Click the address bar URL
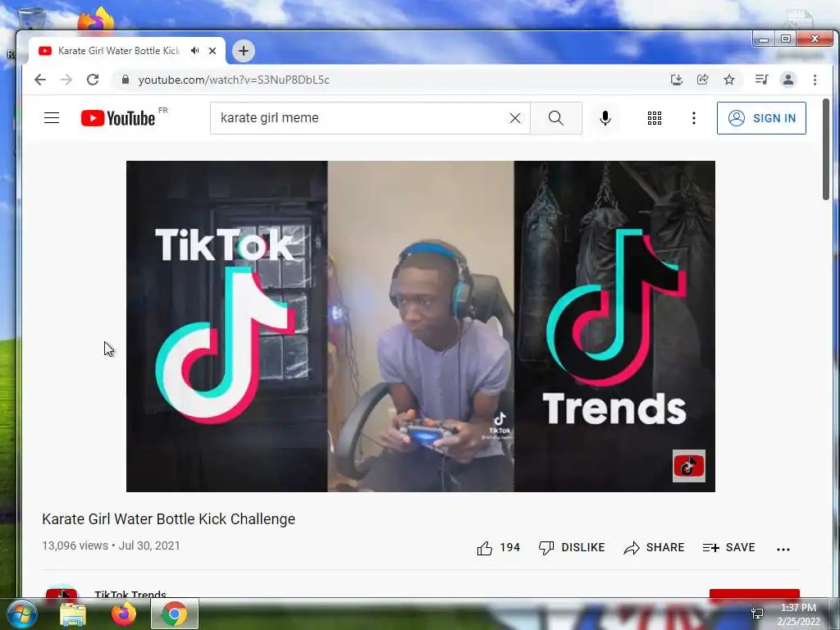Screen dimensions: 840x630 tap(234, 80)
